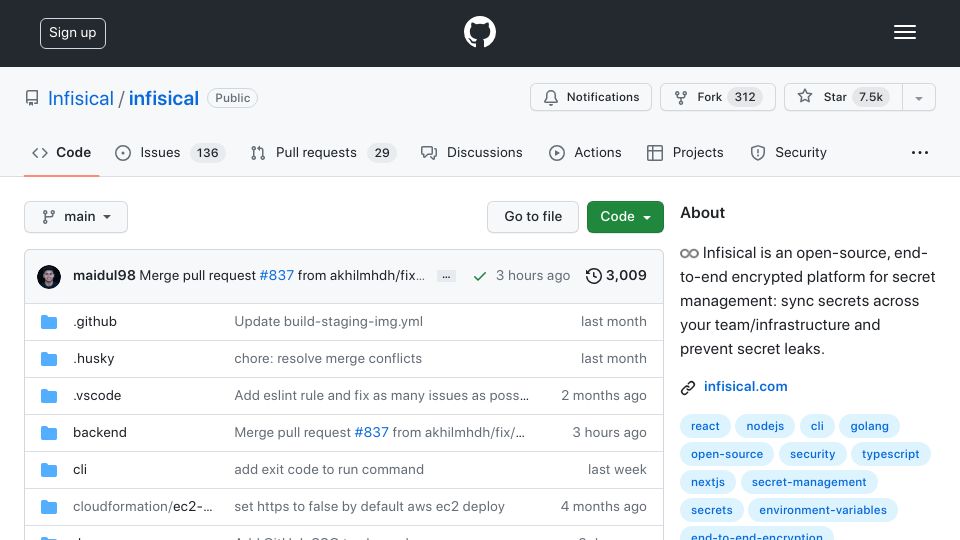Open the cli folder

[x=80, y=470]
